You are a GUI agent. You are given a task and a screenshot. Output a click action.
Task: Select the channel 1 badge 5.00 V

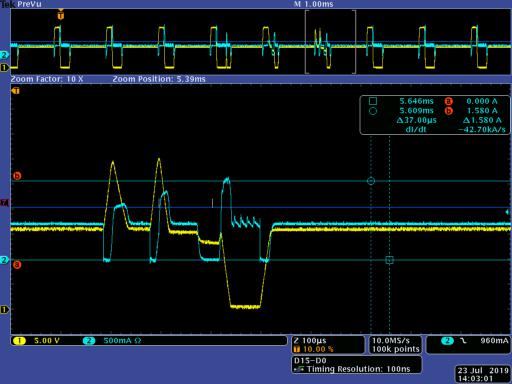(36, 341)
